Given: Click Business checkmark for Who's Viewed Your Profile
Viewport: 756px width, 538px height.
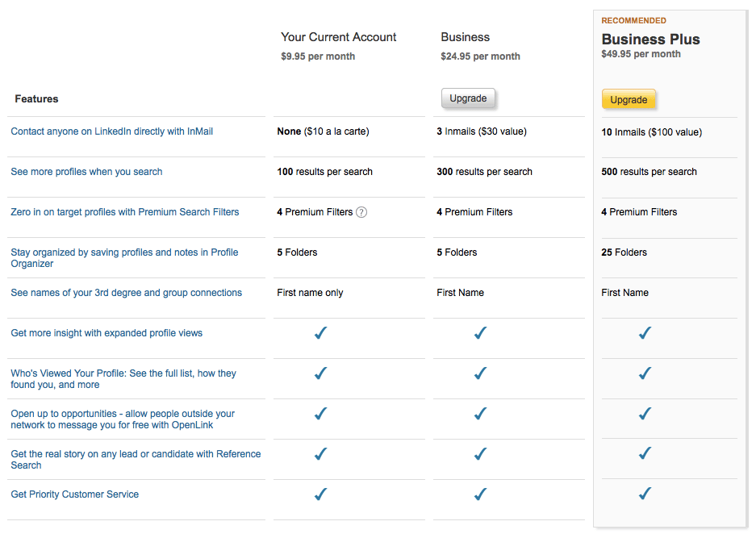Looking at the screenshot, I should pos(480,373).
